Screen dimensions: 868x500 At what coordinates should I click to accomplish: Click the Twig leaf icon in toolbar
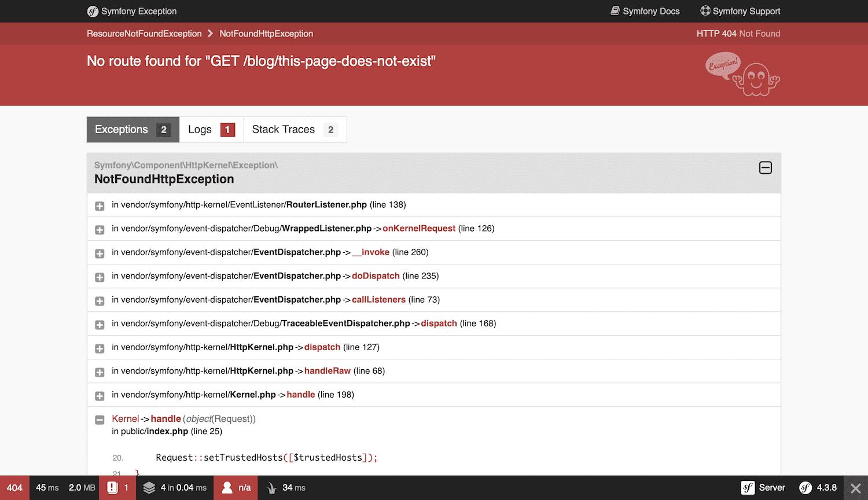(x=271, y=488)
